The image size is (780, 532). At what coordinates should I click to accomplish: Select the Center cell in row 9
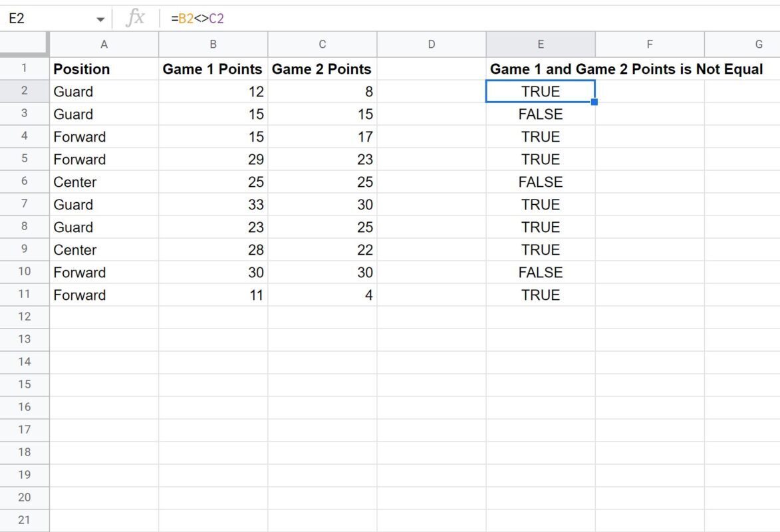pyautogui.click(x=104, y=249)
